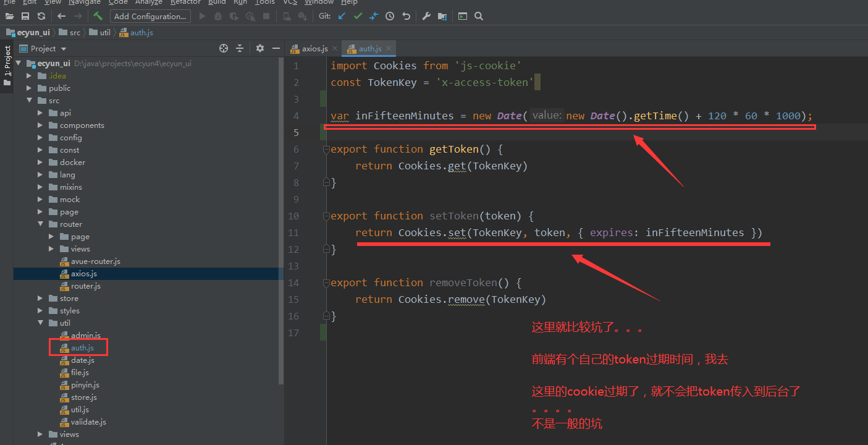
Task: Expand the views folder under router
Action: tap(51, 248)
